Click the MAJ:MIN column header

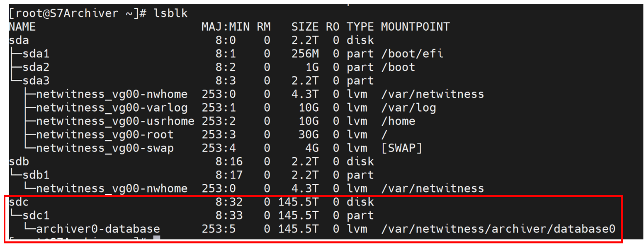[226, 27]
